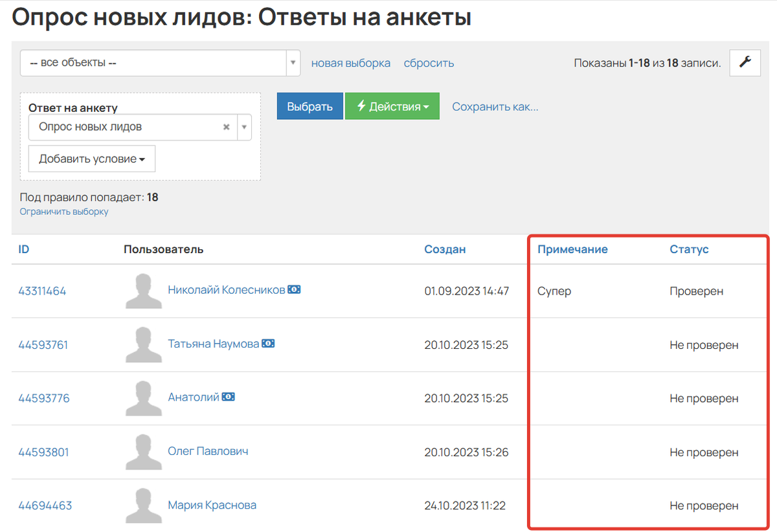This screenshot has height=532, width=777.
Task: Click Сохранить как link
Action: [495, 106]
